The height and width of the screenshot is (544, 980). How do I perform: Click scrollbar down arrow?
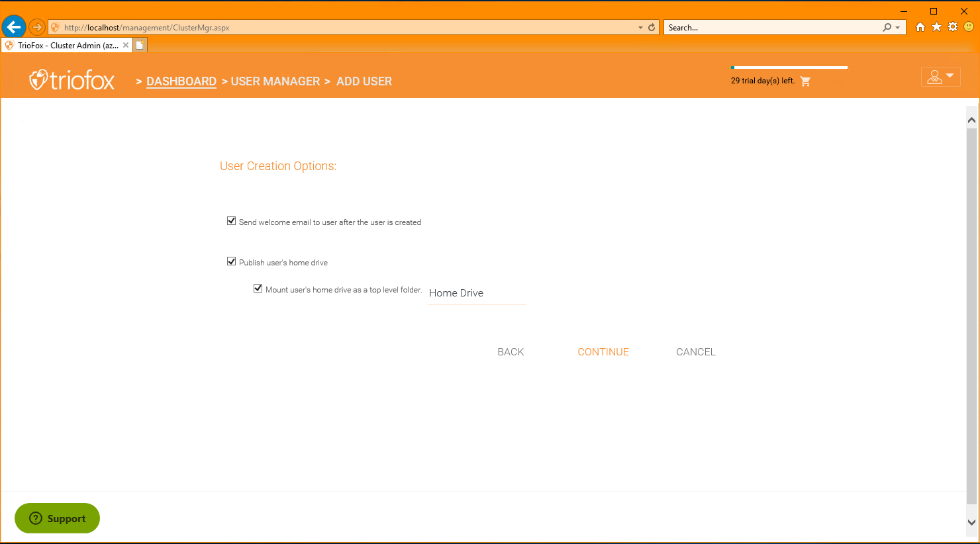(x=971, y=522)
